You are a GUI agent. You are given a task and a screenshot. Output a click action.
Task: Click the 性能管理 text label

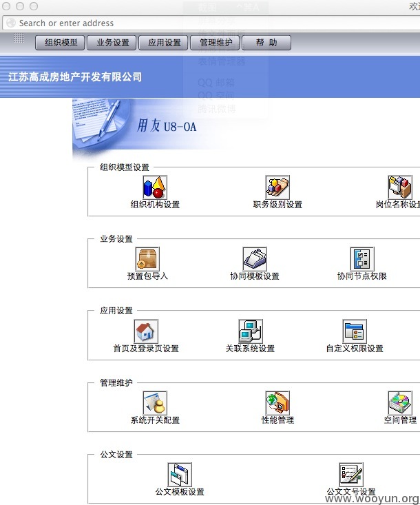point(277,420)
